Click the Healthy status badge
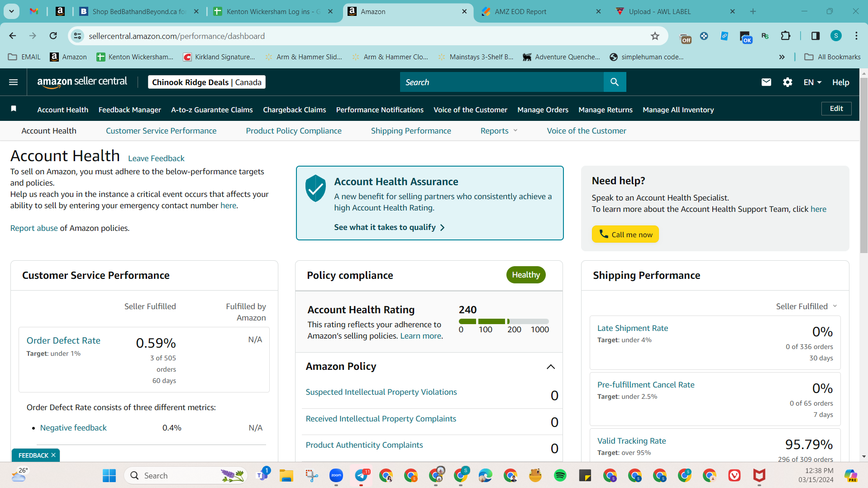Viewport: 868px width, 488px height. [x=526, y=275]
